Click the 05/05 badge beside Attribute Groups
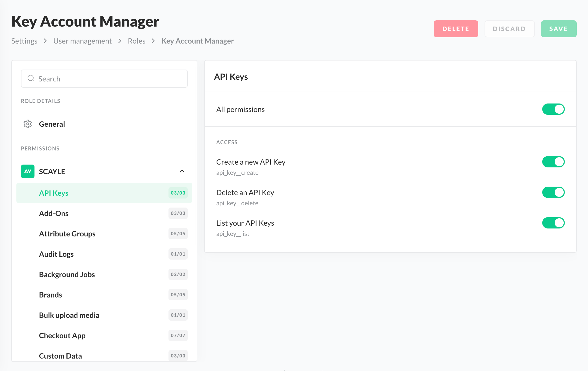 coord(178,234)
